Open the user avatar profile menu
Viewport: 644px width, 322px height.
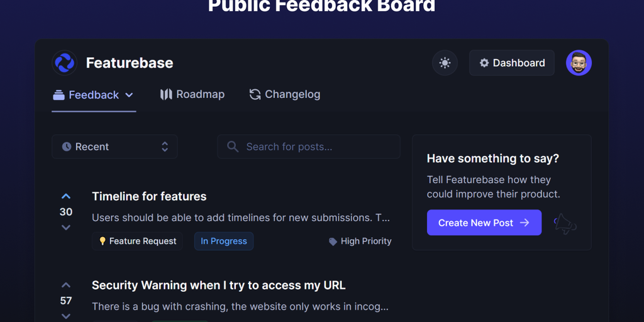point(579,63)
